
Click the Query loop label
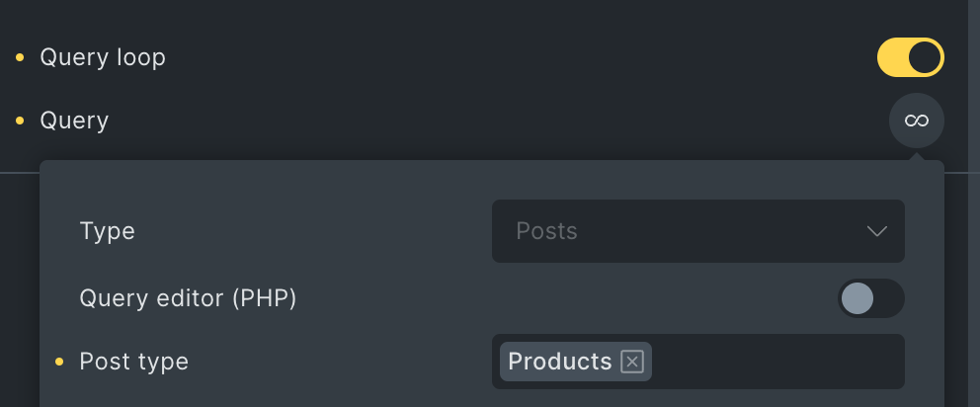tap(103, 57)
